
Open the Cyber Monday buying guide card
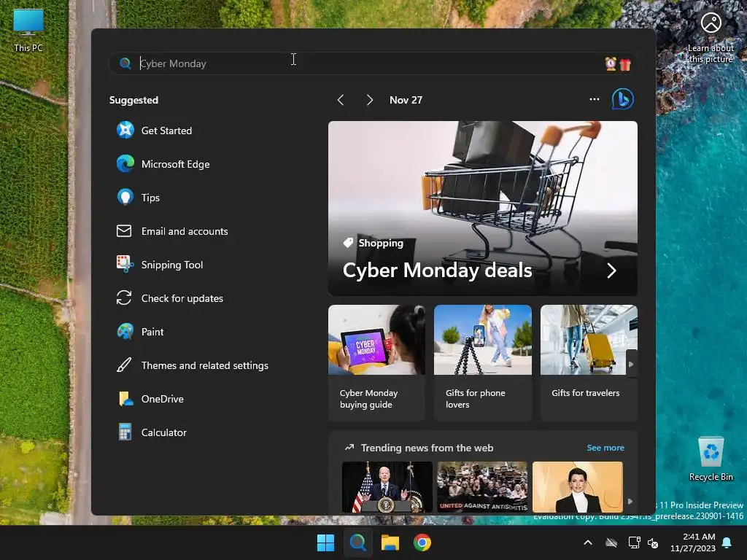[376, 363]
